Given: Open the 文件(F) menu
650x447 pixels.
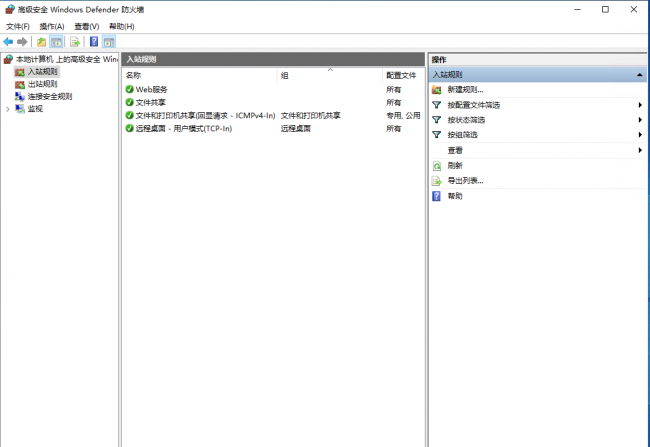Looking at the screenshot, I should (x=18, y=27).
